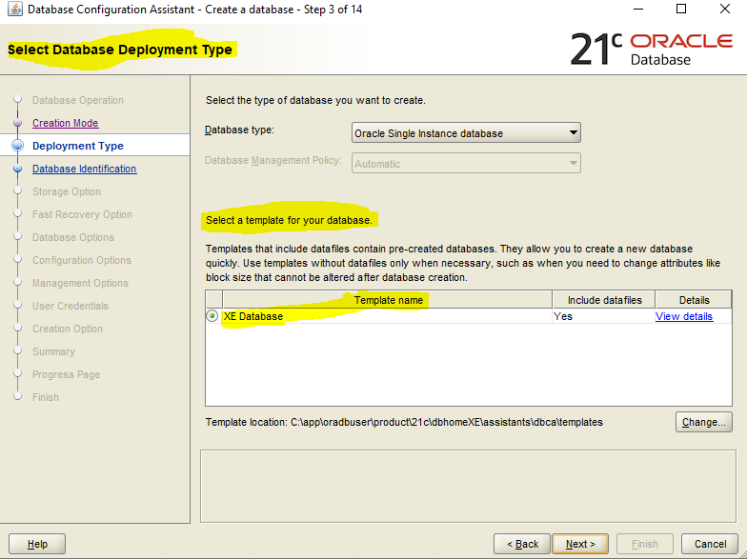Cancel the database creation wizard
The height and width of the screenshot is (560, 747).
tap(710, 544)
